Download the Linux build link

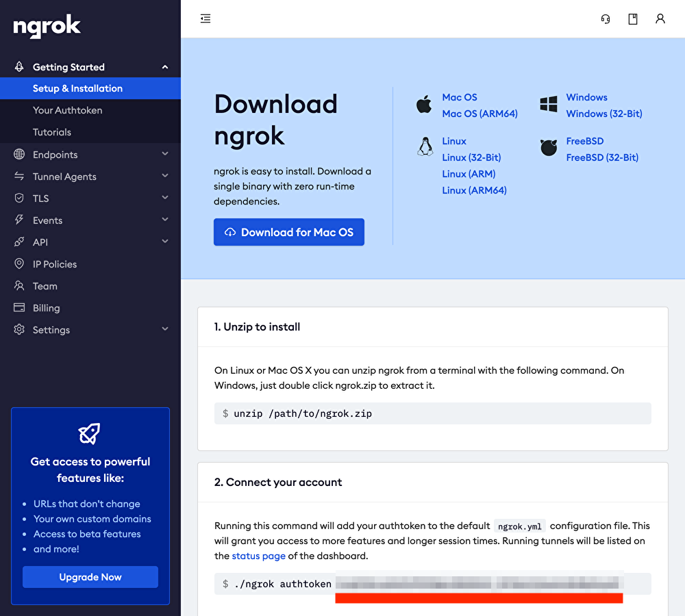[454, 141]
